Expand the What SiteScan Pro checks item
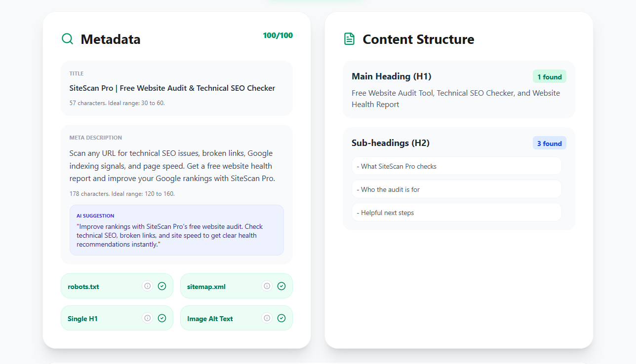Screen dimensions: 636x364 [x=456, y=166]
